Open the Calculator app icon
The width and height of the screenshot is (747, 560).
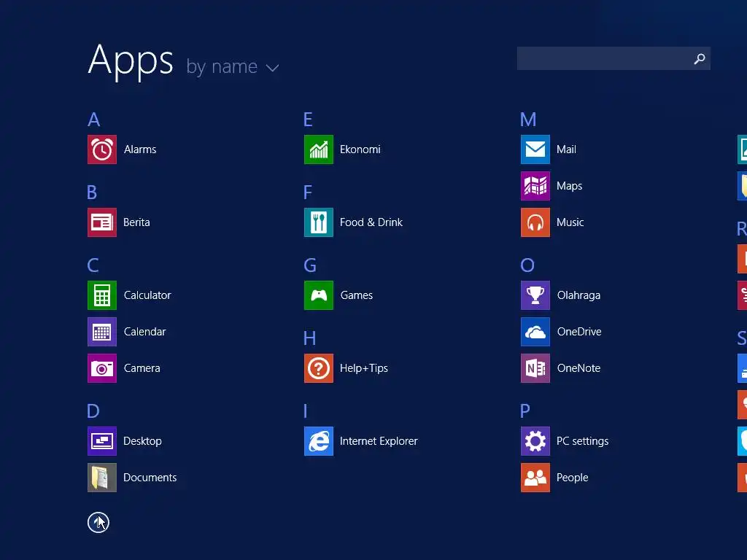(x=102, y=295)
